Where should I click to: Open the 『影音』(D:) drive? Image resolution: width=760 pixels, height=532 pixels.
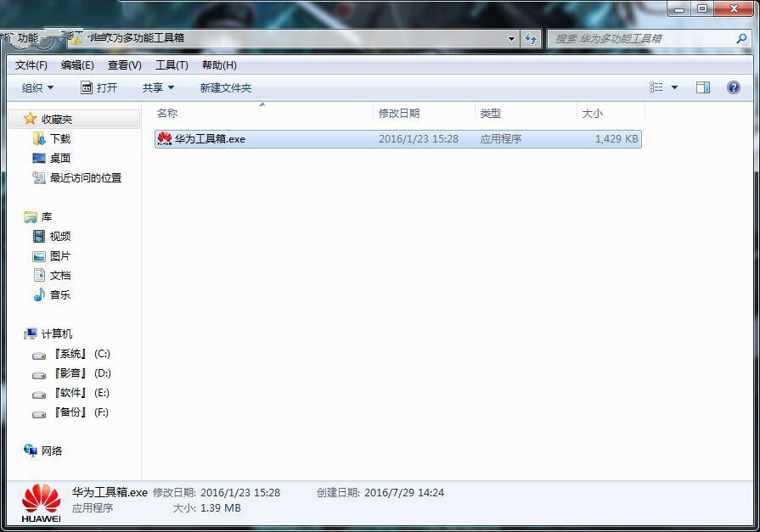(71, 373)
